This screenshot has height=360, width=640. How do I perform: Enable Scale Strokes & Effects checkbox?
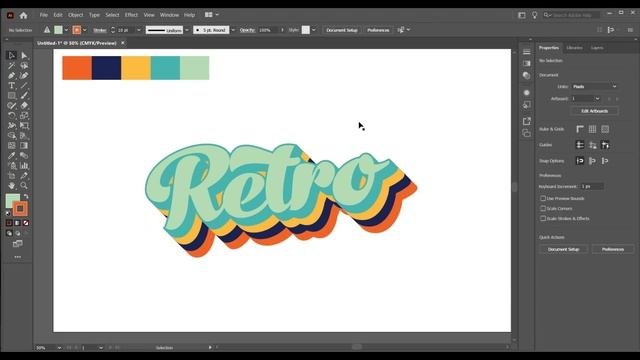543,218
